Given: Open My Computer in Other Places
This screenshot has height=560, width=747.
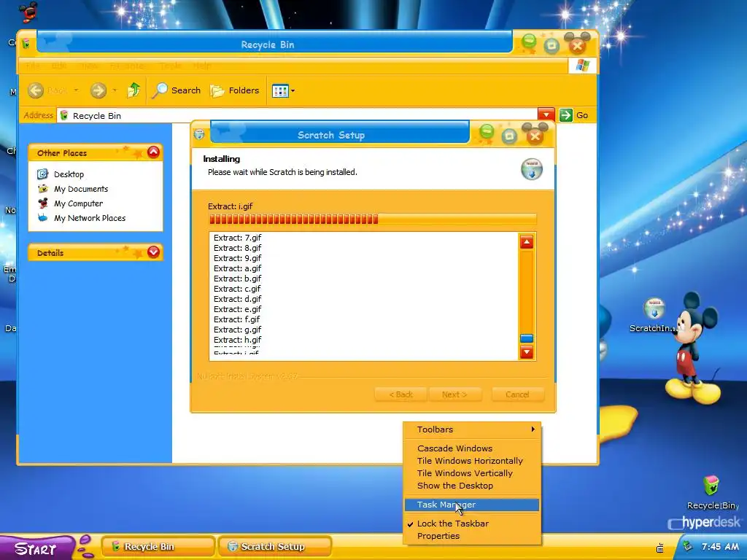Looking at the screenshot, I should pyautogui.click(x=78, y=203).
